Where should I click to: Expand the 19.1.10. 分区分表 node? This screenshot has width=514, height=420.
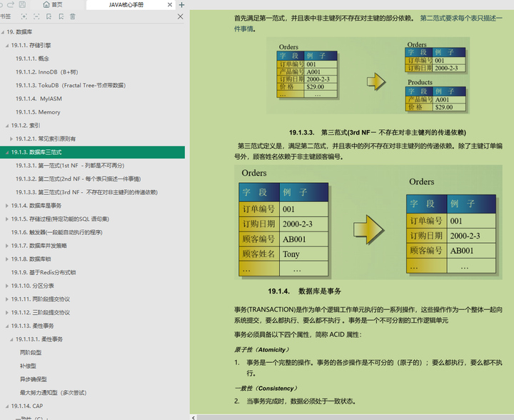[x=7, y=286]
